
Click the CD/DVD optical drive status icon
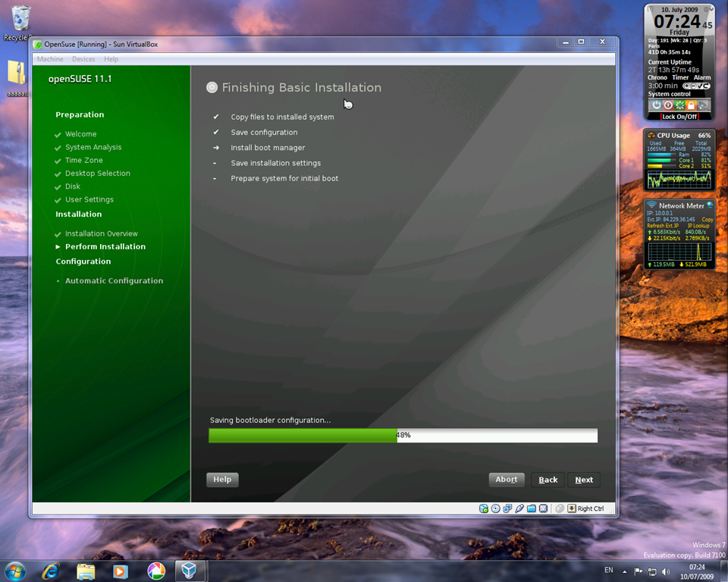click(495, 508)
